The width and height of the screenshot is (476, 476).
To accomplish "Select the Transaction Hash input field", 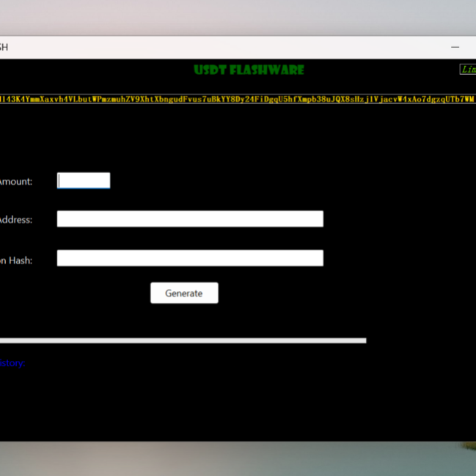I will [x=190, y=258].
